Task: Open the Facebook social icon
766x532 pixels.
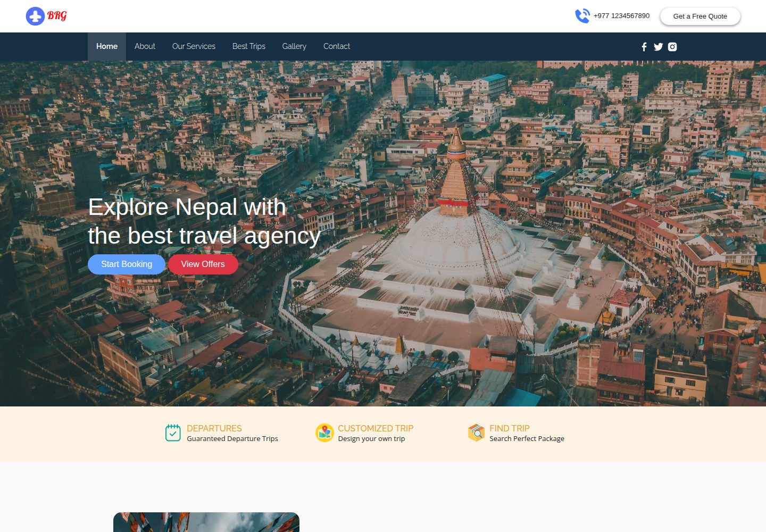Action: click(644, 47)
